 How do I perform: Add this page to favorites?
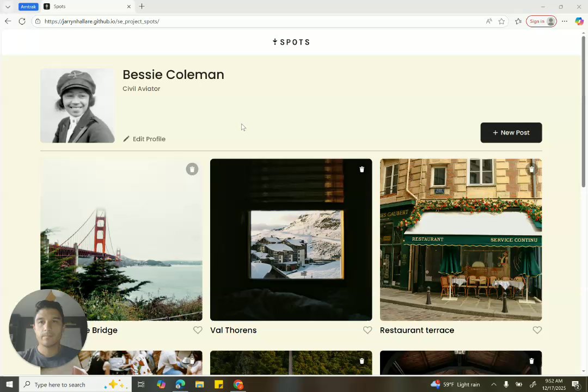click(x=501, y=21)
